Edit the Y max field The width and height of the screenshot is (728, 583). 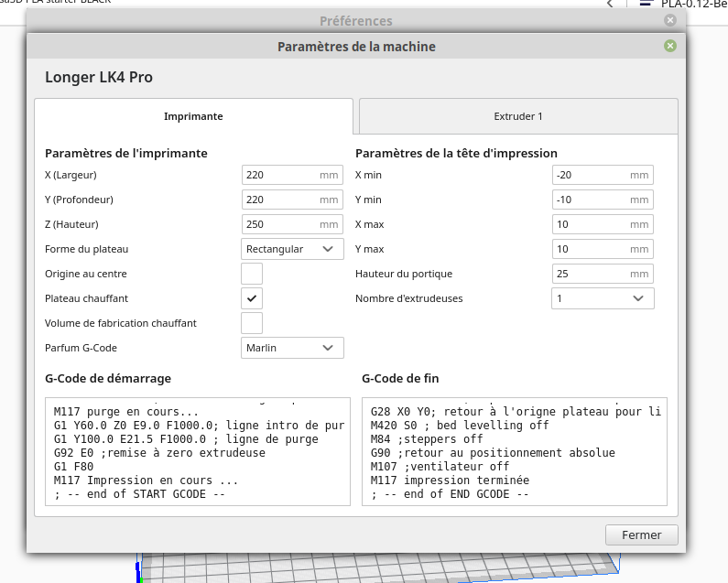coord(603,249)
